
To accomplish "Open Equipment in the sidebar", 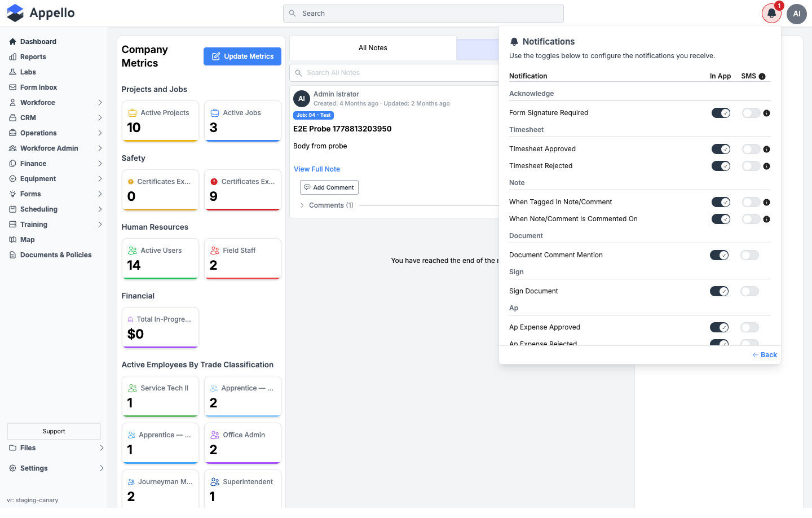I will [56, 179].
